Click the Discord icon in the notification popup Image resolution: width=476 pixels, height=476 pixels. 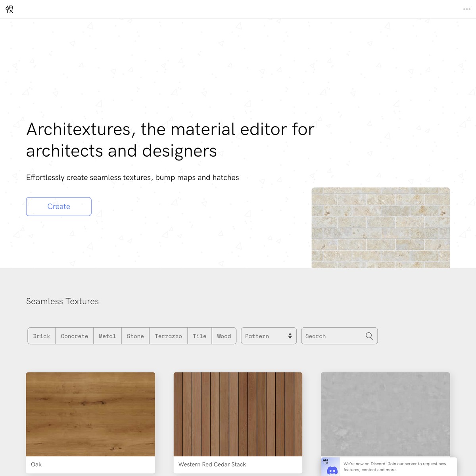click(332, 470)
